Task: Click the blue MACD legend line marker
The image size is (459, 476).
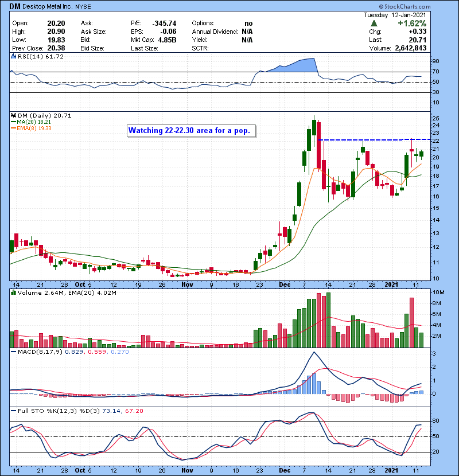Action: (13, 350)
